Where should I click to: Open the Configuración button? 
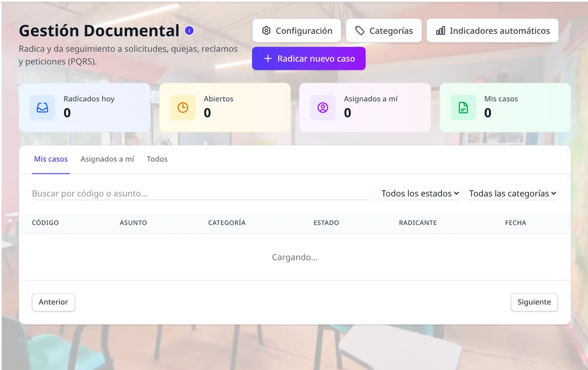tap(296, 31)
